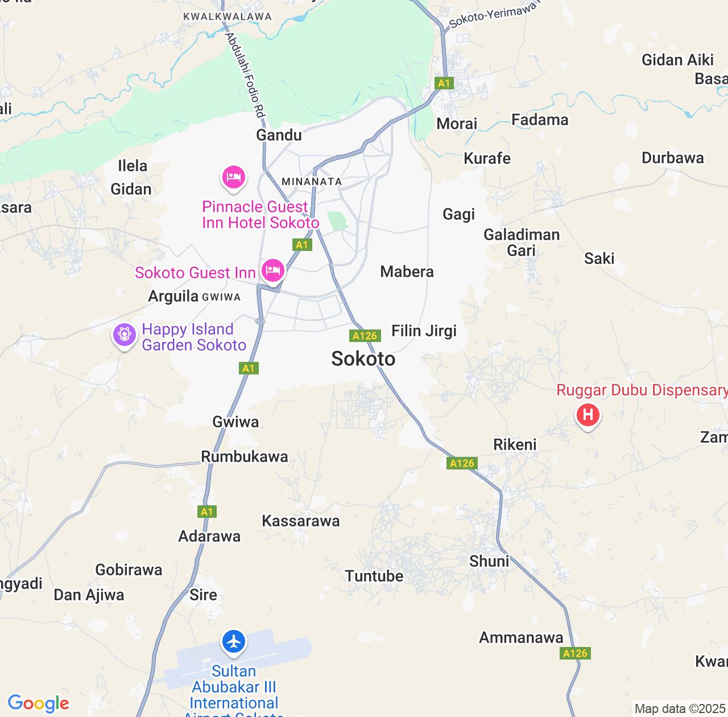
Task: Click the A1 shield above Adarawa
Action: coord(207,512)
